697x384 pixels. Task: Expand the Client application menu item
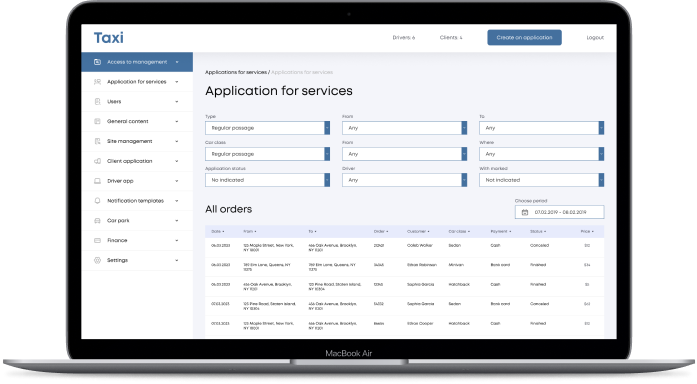[137, 161]
